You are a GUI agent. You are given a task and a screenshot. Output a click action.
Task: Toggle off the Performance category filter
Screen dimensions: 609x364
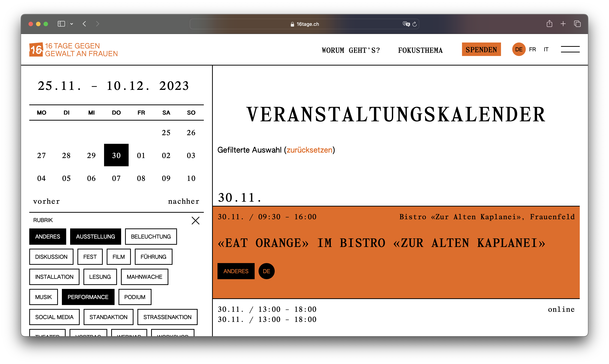tap(88, 297)
